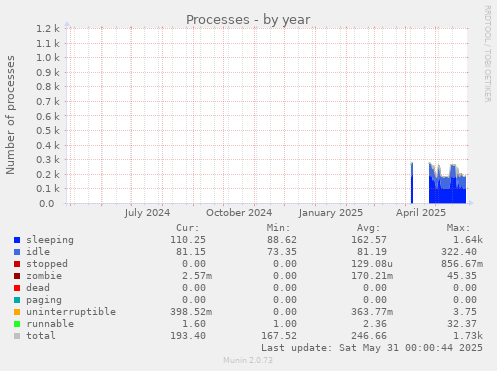Select the 'paging' legend label

(x=44, y=300)
